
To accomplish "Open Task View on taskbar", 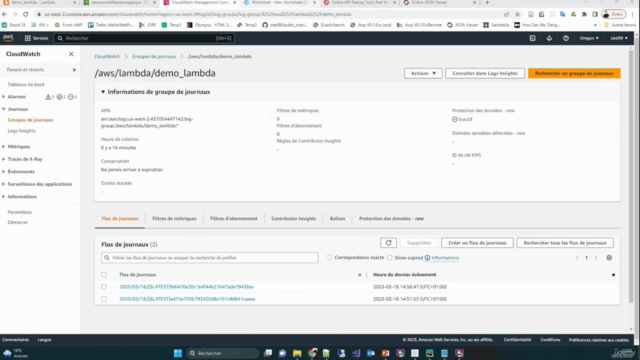I will pos(268,353).
